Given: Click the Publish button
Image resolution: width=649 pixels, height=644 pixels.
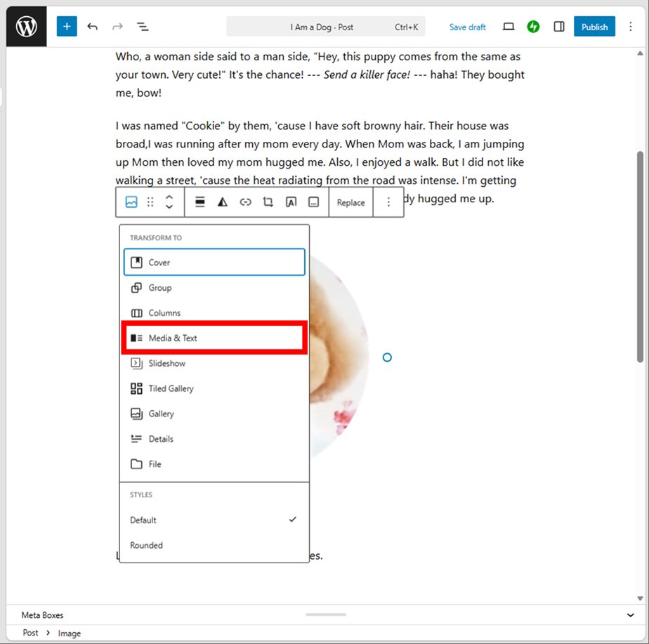Looking at the screenshot, I should click(594, 27).
